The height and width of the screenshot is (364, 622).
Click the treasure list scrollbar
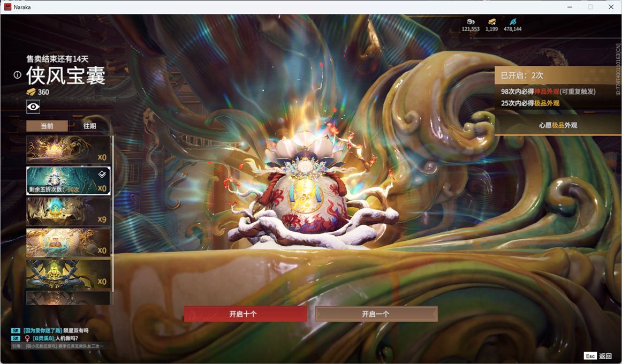tap(112, 214)
